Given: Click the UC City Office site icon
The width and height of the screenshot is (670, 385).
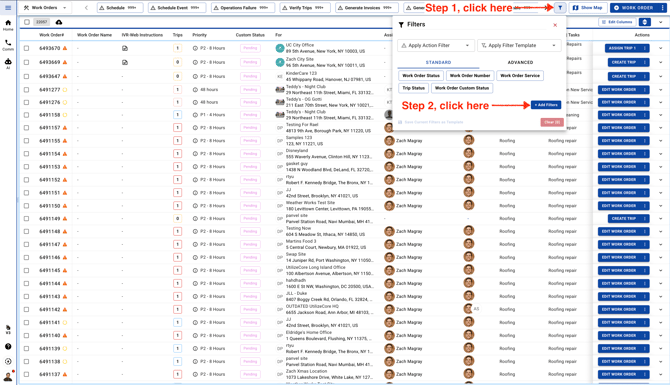Looking at the screenshot, I should tap(280, 48).
